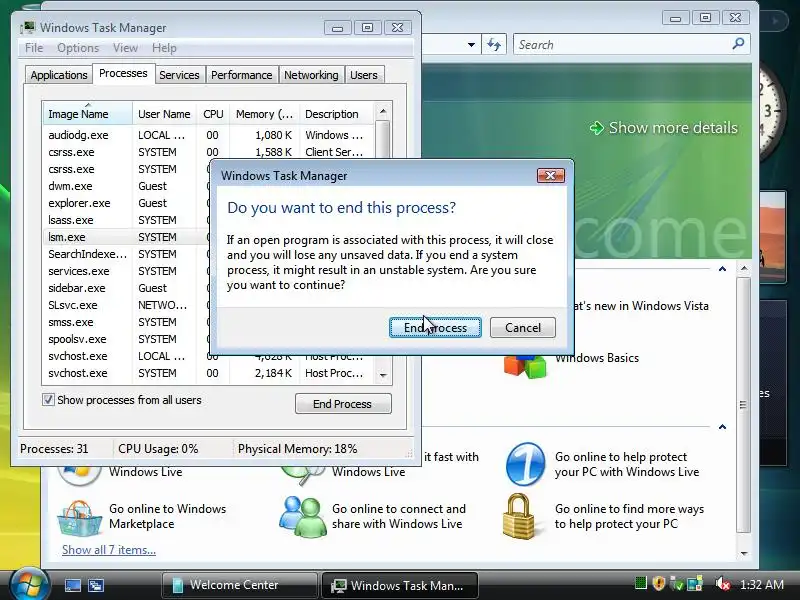
Task: Switch to the Users tab
Action: tap(364, 75)
